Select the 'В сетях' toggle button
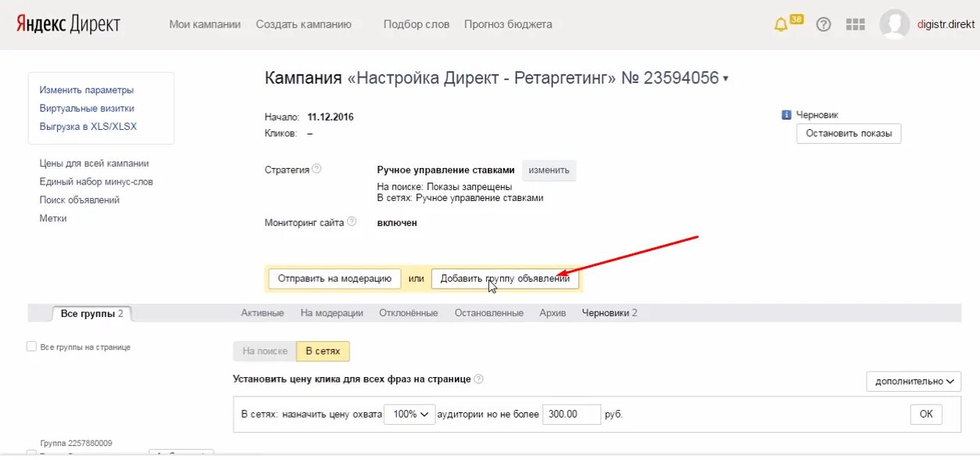 (323, 351)
